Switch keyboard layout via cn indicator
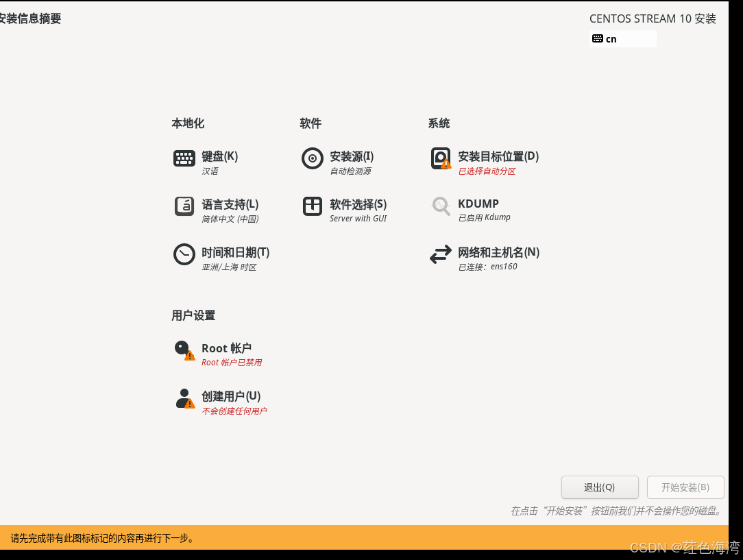 [x=622, y=39]
